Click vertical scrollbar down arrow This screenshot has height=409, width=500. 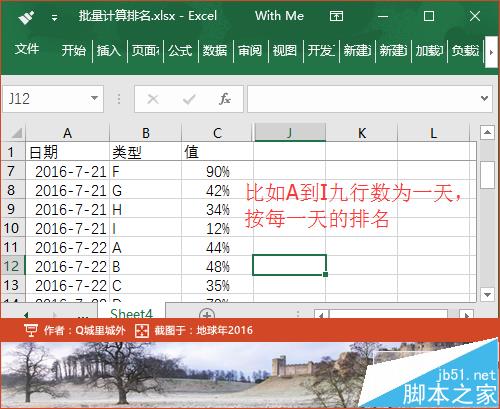click(x=487, y=294)
